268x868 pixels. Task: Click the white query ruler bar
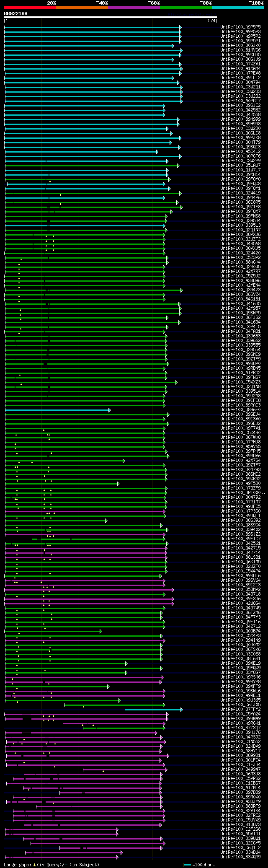111,17
